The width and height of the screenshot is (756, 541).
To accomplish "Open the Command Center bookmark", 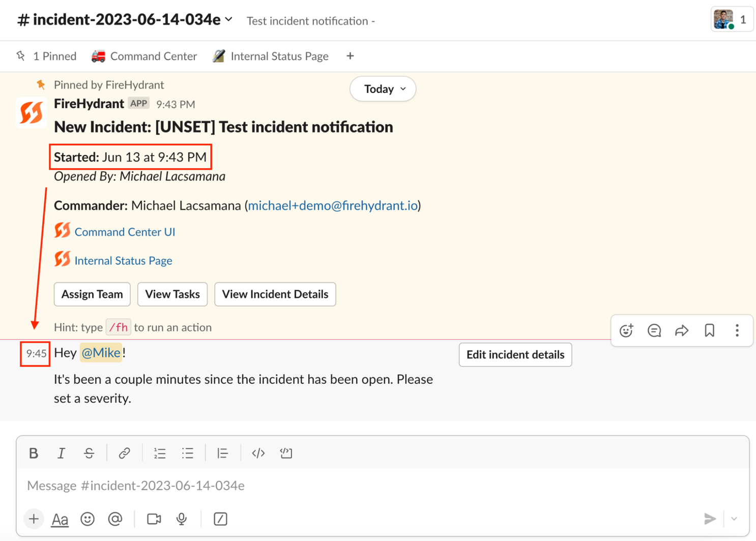I will [144, 56].
